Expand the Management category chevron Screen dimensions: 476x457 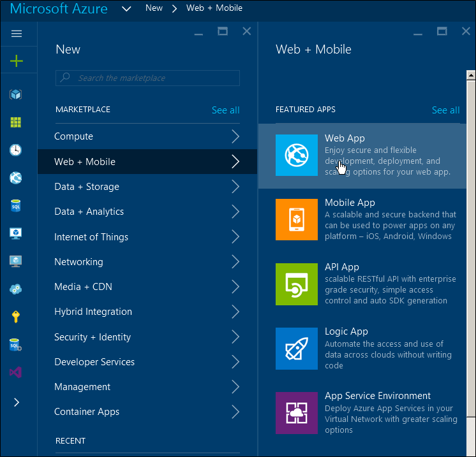tap(235, 387)
